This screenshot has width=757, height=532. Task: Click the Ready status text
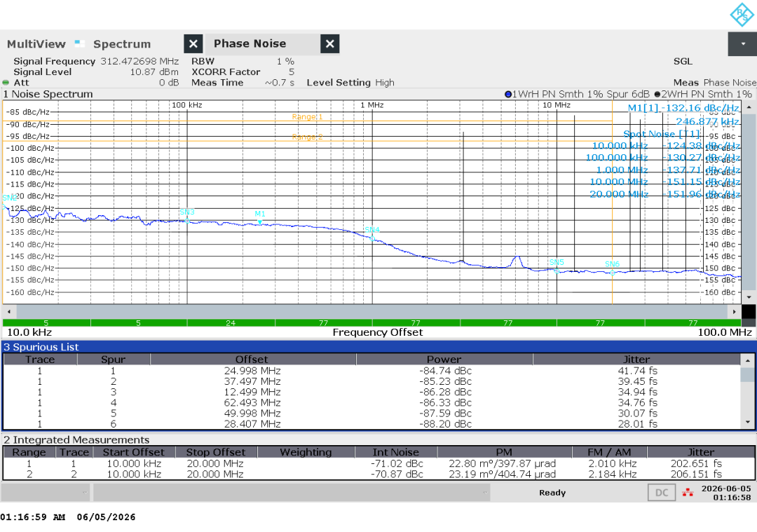pos(552,493)
